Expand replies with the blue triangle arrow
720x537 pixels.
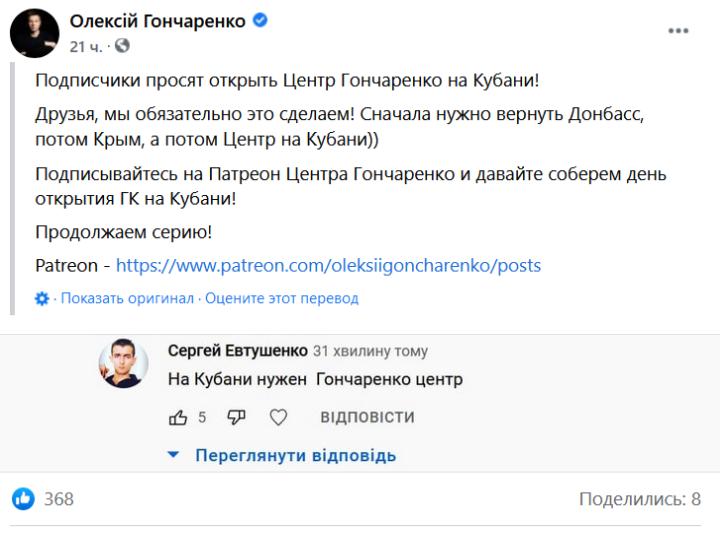tap(173, 455)
